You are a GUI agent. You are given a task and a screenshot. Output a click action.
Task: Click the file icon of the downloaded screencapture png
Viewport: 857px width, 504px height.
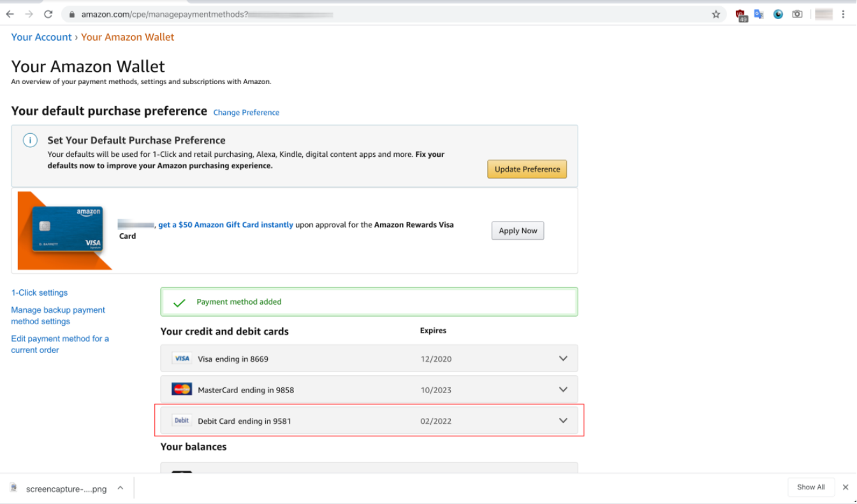coord(14,489)
